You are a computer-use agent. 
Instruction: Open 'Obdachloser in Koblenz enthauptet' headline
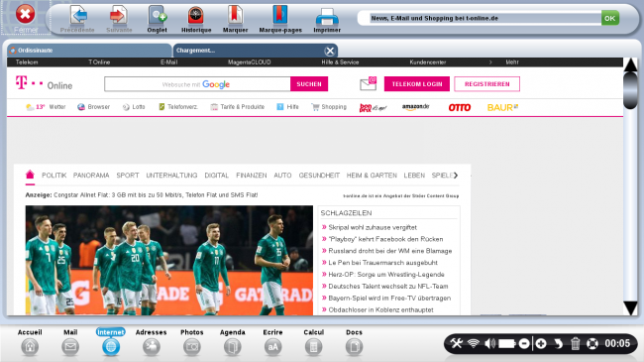380,310
